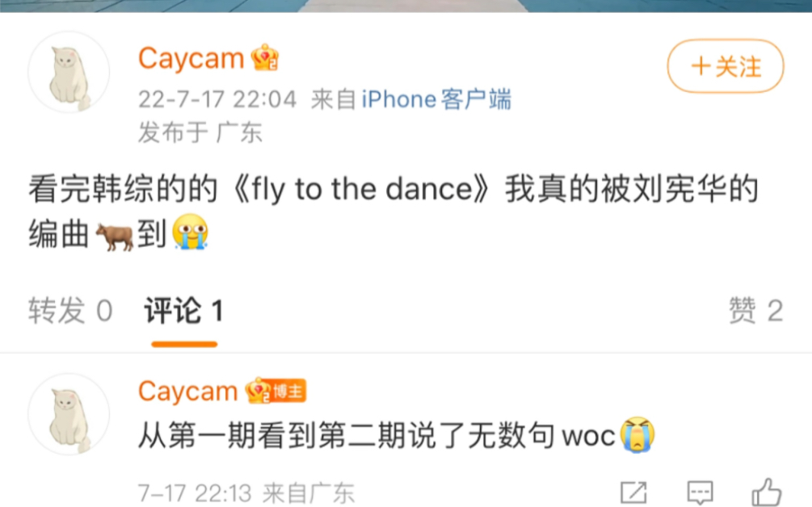Click the cow emoji in the post text
812x507 pixels.
tap(115, 236)
